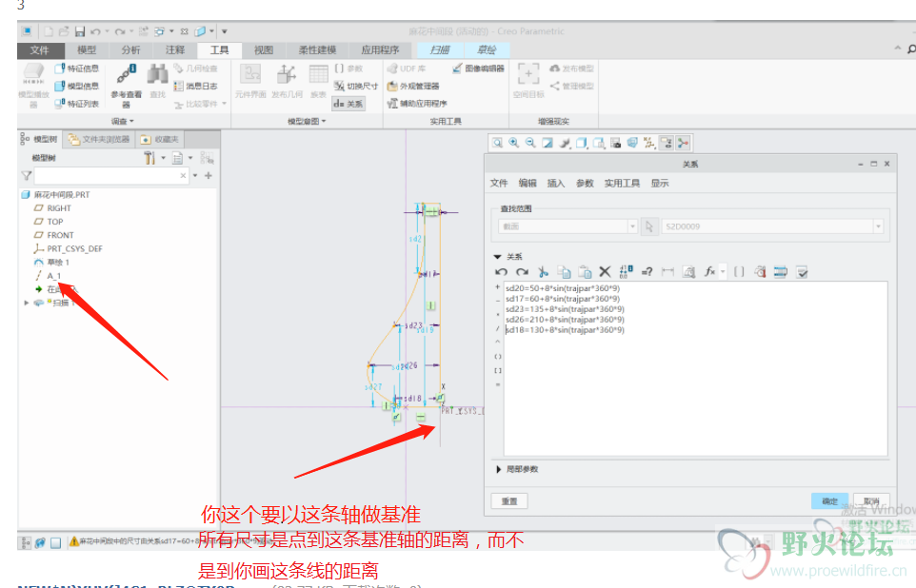Expand the 扫描 1 tree node
The image size is (916, 588).
coord(27,304)
